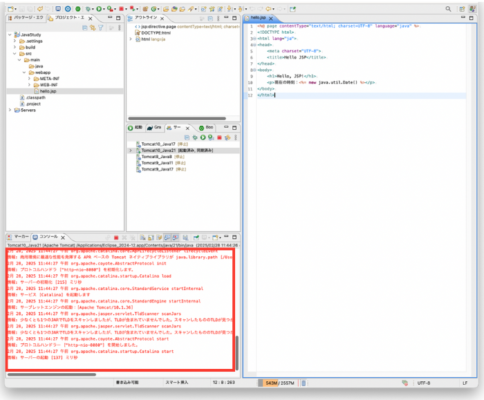Click Outline view horizontal scrollbar
Viewport: 484px width, 400px height.
click(177, 118)
